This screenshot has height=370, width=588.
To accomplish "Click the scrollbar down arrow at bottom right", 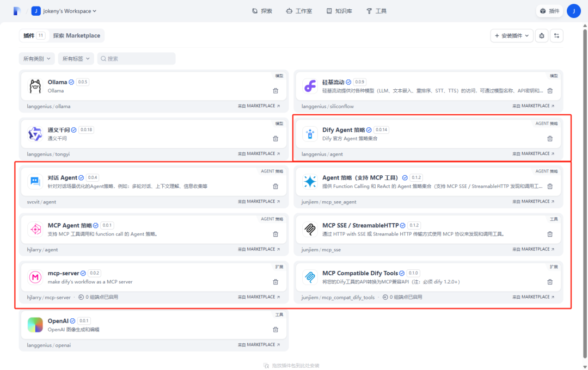I will click(x=585, y=367).
